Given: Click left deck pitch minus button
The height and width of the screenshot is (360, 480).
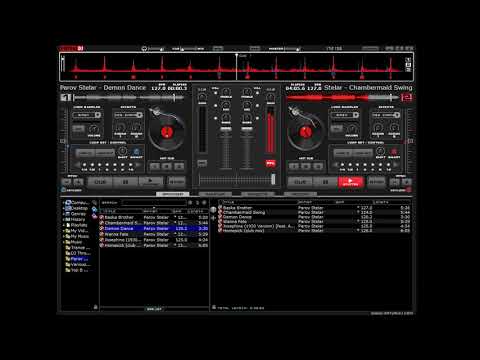Looking at the screenshot, I should click(66, 182).
